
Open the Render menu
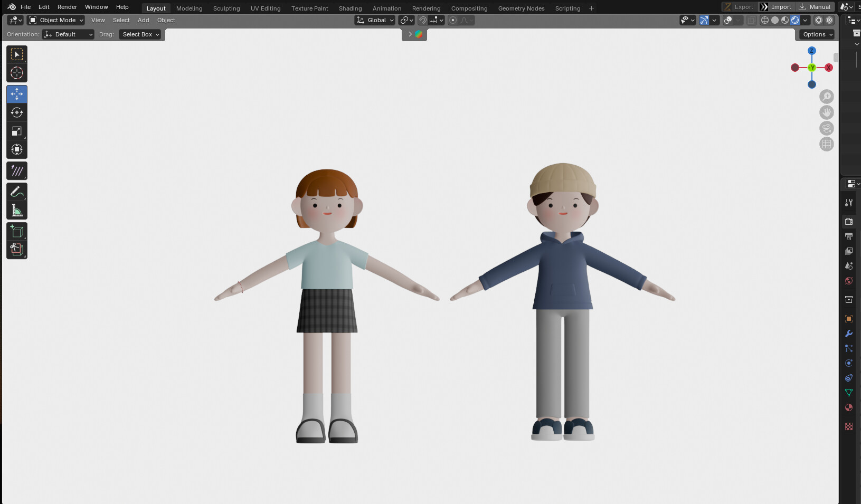pos(67,7)
